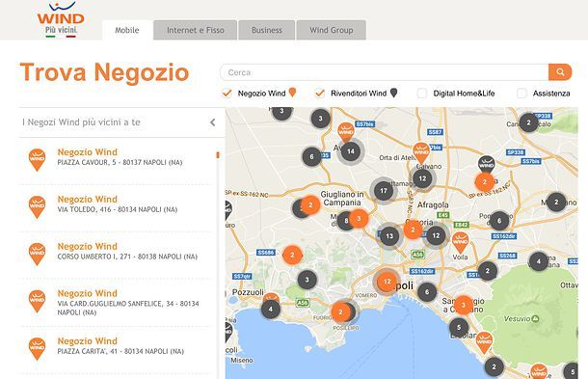Open the gray 14 cluster marker
Viewport: 588px width, 379px height.
point(351,151)
